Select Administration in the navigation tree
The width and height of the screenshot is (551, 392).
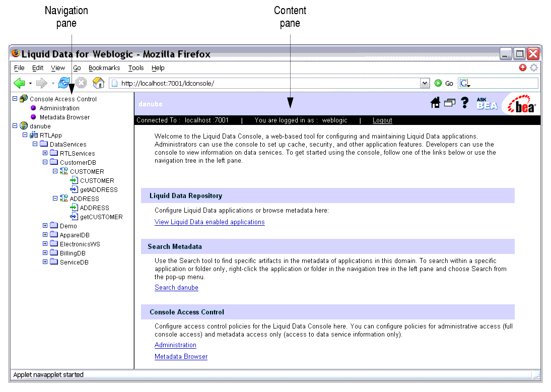tap(59, 108)
